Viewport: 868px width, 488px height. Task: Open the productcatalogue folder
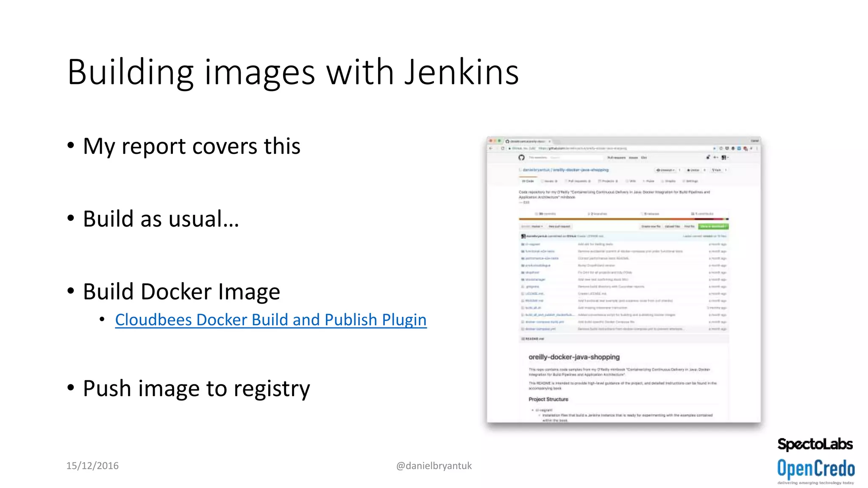[538, 266]
